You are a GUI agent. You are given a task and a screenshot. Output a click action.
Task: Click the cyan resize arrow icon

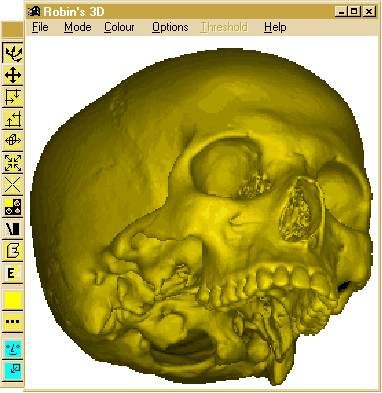[x=13, y=371]
